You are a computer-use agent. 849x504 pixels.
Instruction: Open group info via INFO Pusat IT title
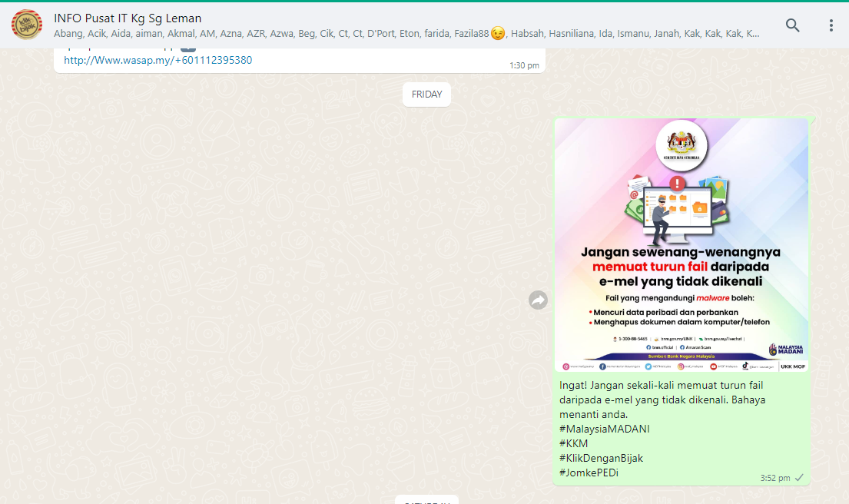coord(128,18)
